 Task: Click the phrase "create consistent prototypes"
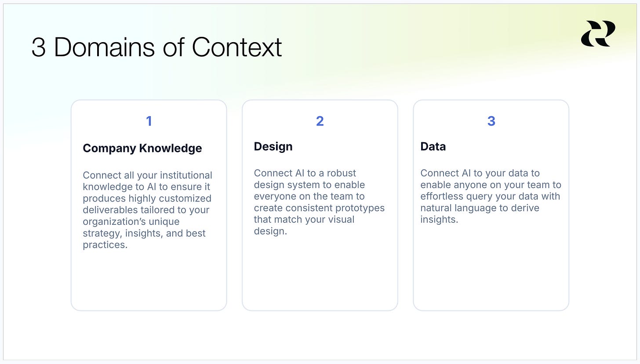pyautogui.click(x=319, y=208)
